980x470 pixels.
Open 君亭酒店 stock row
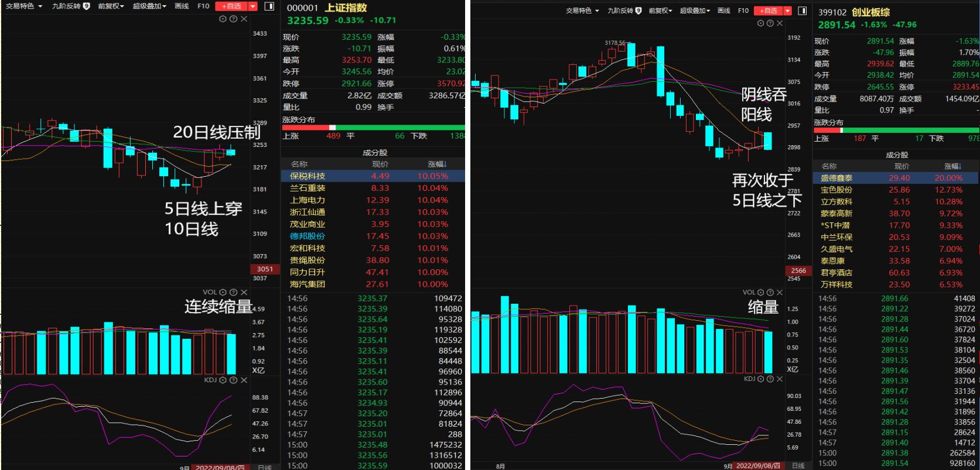tap(896, 273)
